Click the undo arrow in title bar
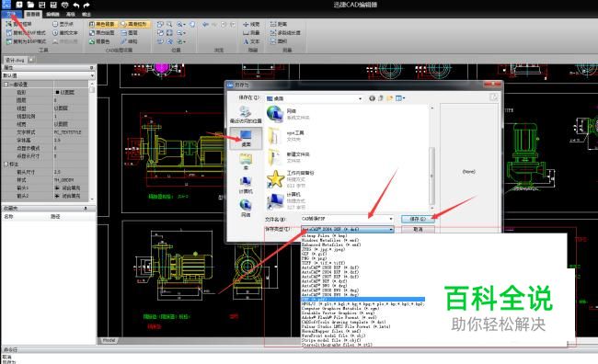This screenshot has height=364, width=598. pyautogui.click(x=75, y=5)
